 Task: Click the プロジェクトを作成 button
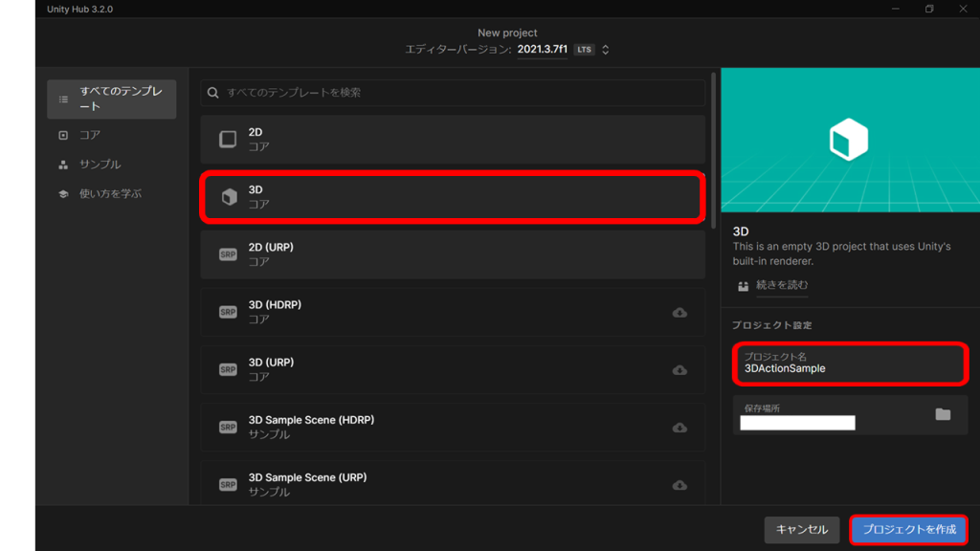click(908, 529)
